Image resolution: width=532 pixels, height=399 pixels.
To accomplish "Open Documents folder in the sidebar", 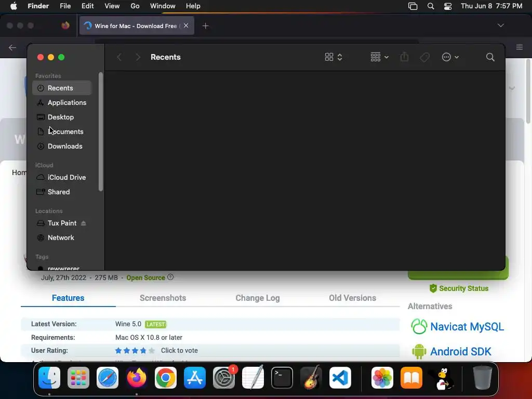I will [62, 131].
